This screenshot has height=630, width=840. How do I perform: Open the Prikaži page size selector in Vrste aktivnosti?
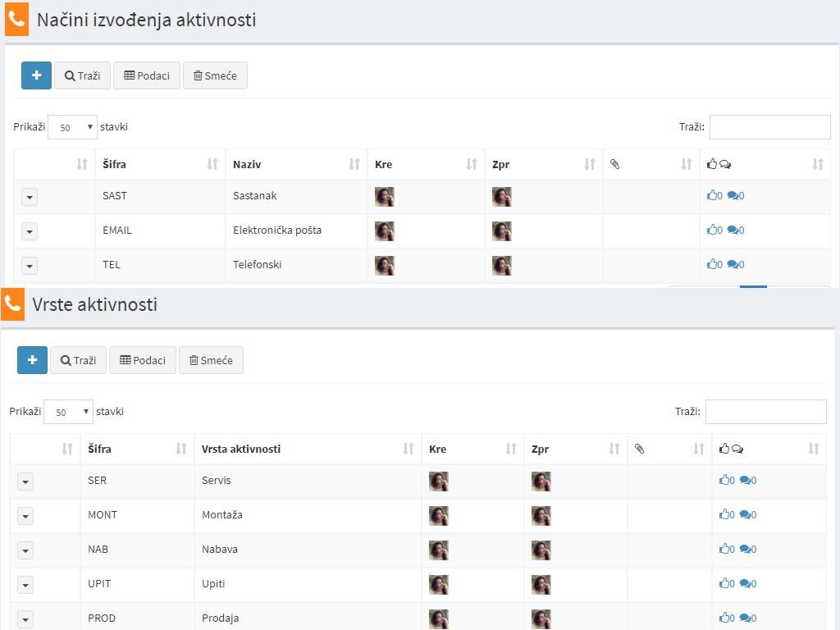coord(68,412)
